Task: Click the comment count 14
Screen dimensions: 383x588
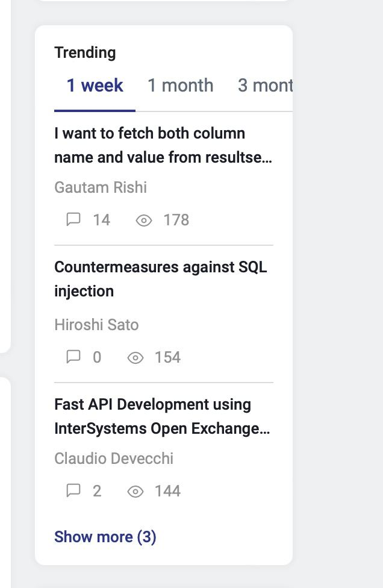Action: (101, 220)
